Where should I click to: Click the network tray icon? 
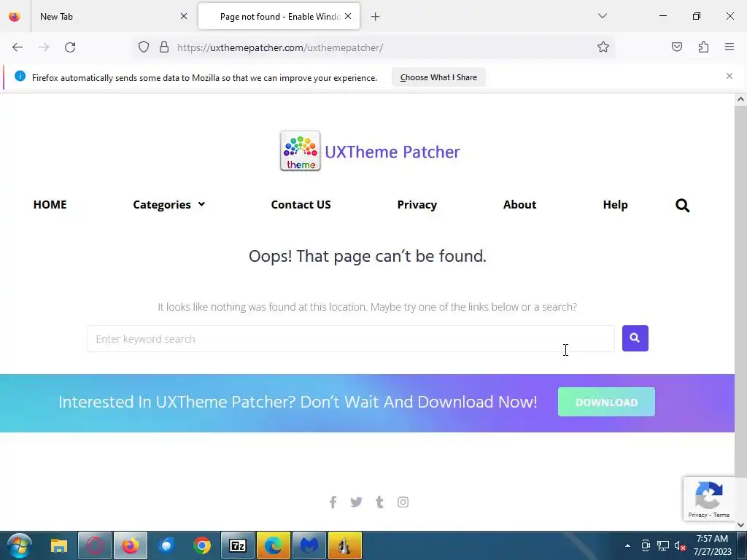tap(663, 546)
